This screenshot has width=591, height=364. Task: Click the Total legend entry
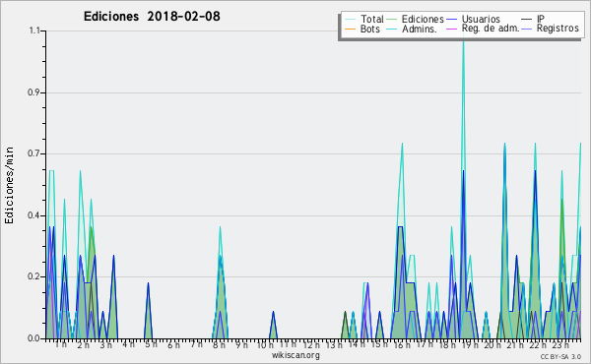[363, 19]
